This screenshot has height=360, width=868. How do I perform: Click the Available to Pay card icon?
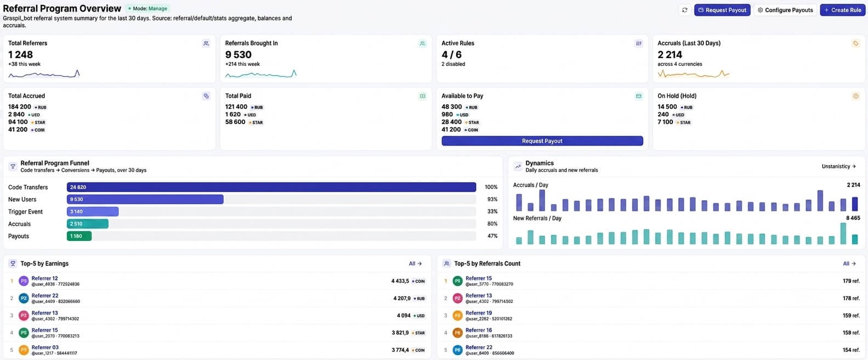pyautogui.click(x=639, y=96)
